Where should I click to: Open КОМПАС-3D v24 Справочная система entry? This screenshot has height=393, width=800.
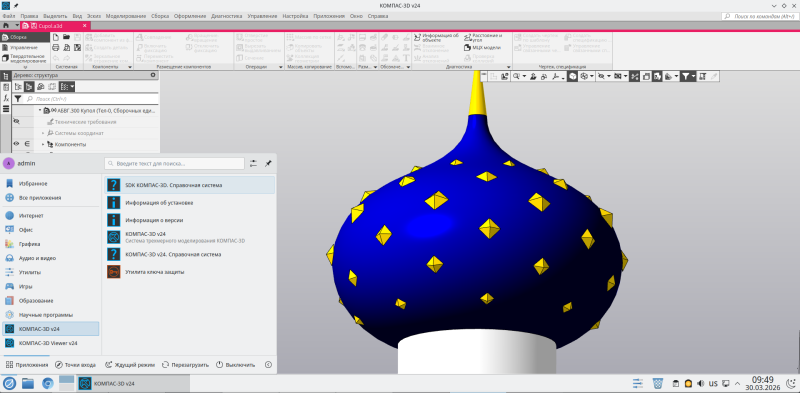(189, 254)
